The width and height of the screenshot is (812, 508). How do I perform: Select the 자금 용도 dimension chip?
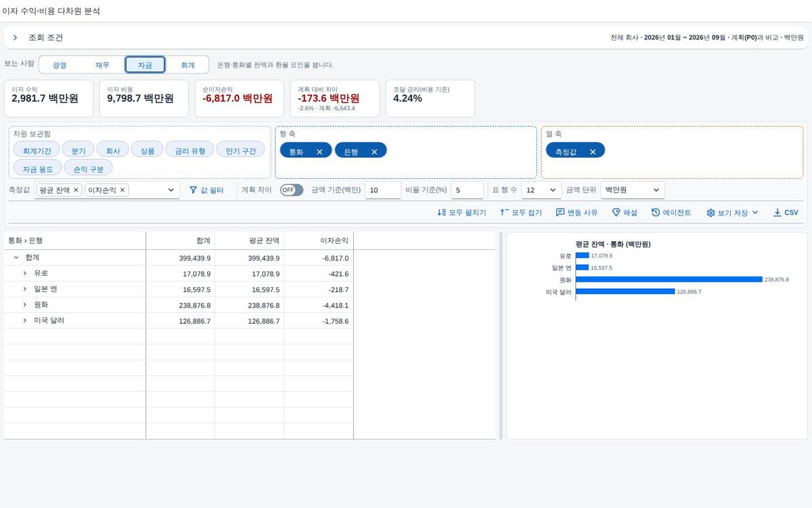point(37,168)
